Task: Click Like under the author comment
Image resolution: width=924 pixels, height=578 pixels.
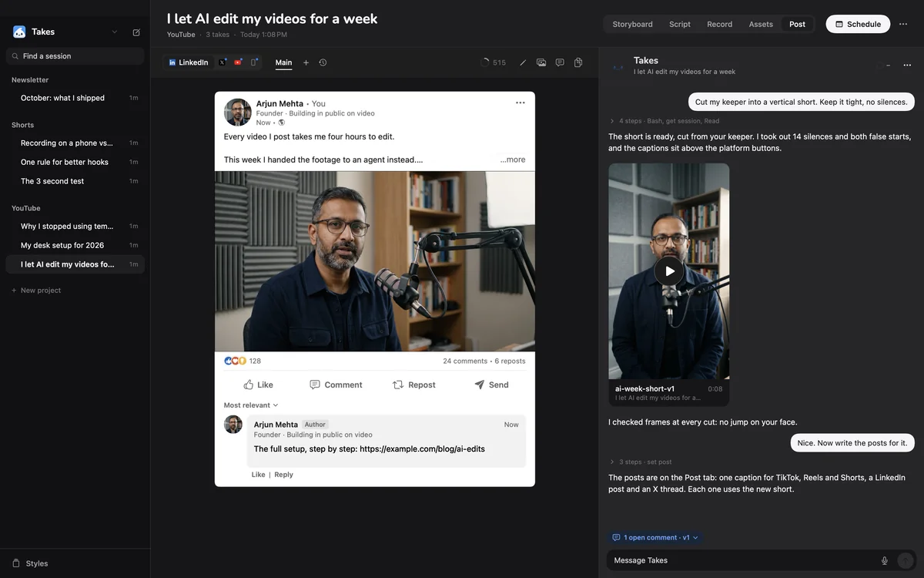Action: point(258,475)
